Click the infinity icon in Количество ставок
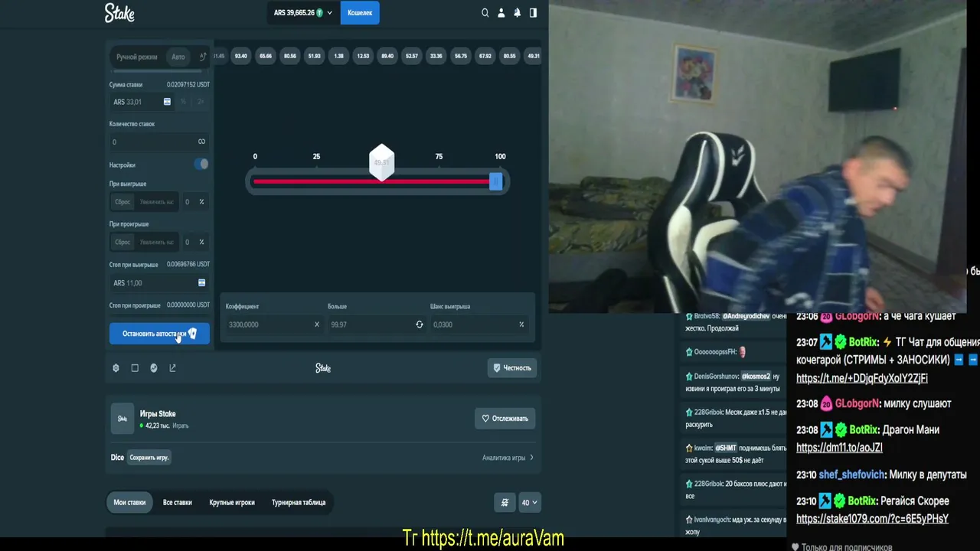This screenshot has height=551, width=980. pos(201,142)
